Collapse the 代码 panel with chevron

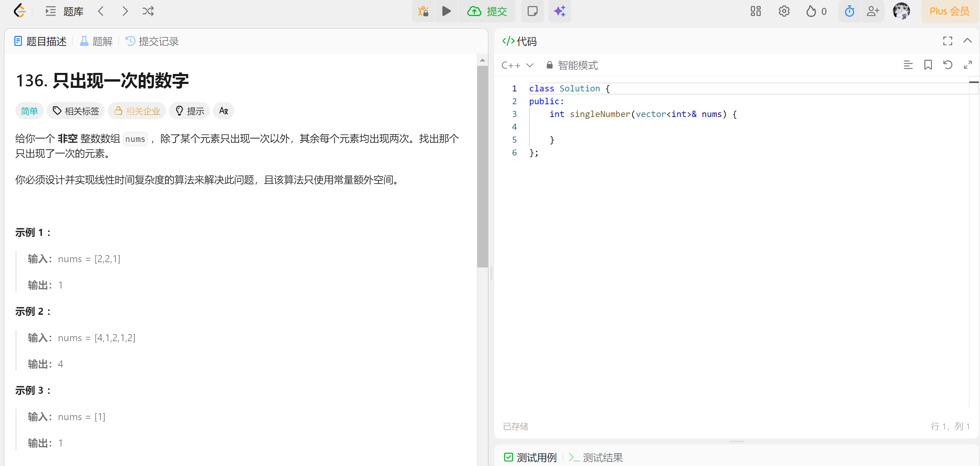point(967,41)
